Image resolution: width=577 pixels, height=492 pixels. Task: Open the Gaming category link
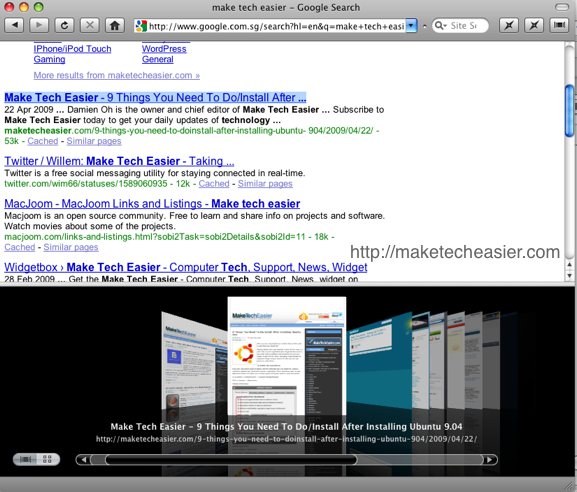49,59
